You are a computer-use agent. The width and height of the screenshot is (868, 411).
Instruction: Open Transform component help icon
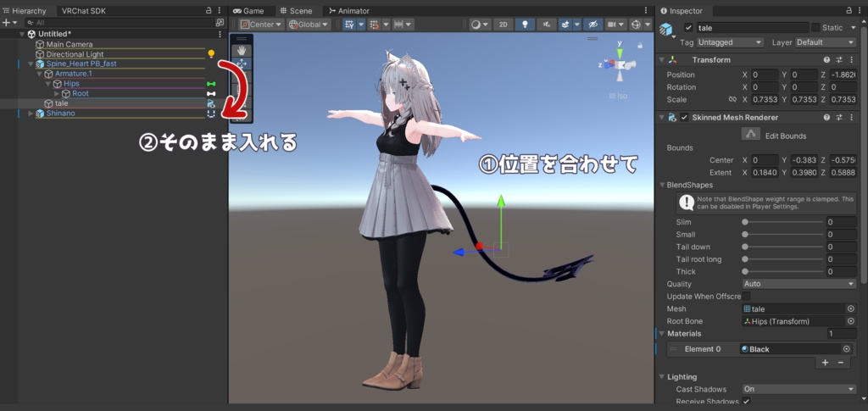click(826, 59)
